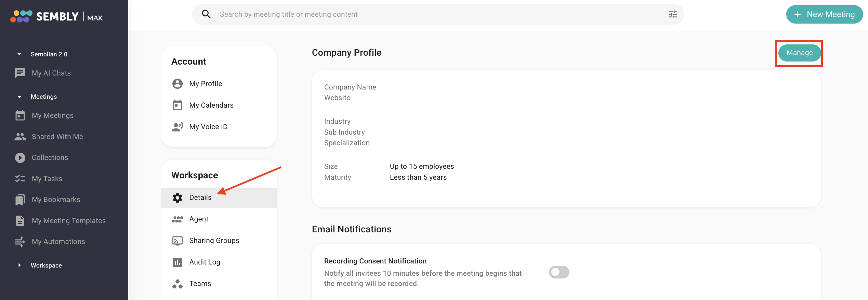Viewport: 868px width, 300px height.
Task: Click the My AI Chats icon
Action: pos(20,73)
